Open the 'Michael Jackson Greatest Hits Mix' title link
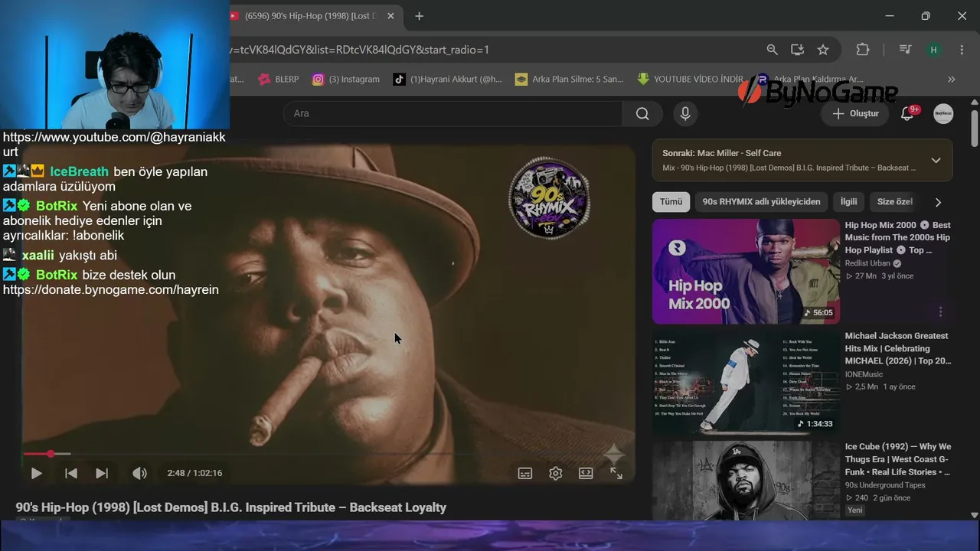Viewport: 980px width, 551px height. 898,348
